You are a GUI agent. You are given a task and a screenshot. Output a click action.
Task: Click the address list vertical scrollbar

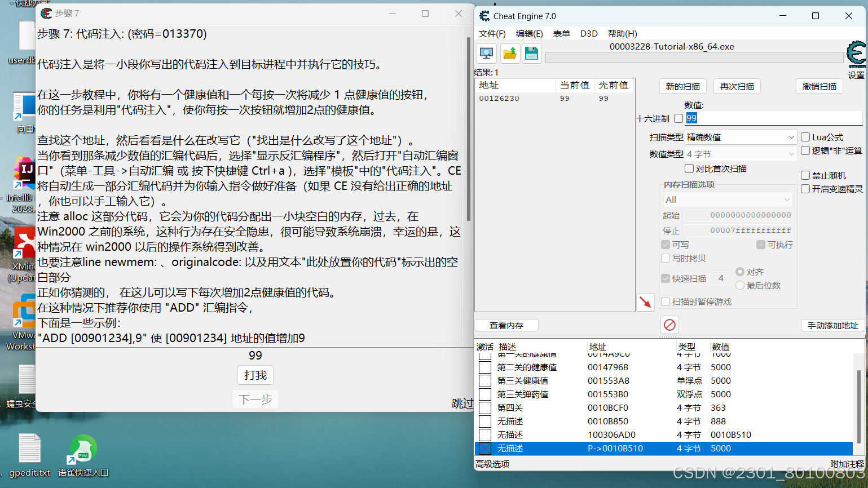(x=859, y=407)
